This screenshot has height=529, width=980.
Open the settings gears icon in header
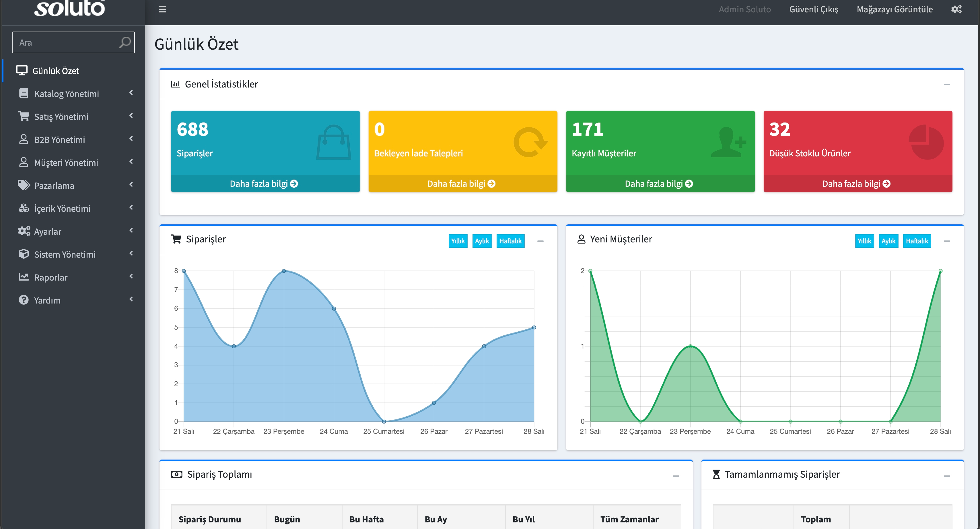click(956, 9)
